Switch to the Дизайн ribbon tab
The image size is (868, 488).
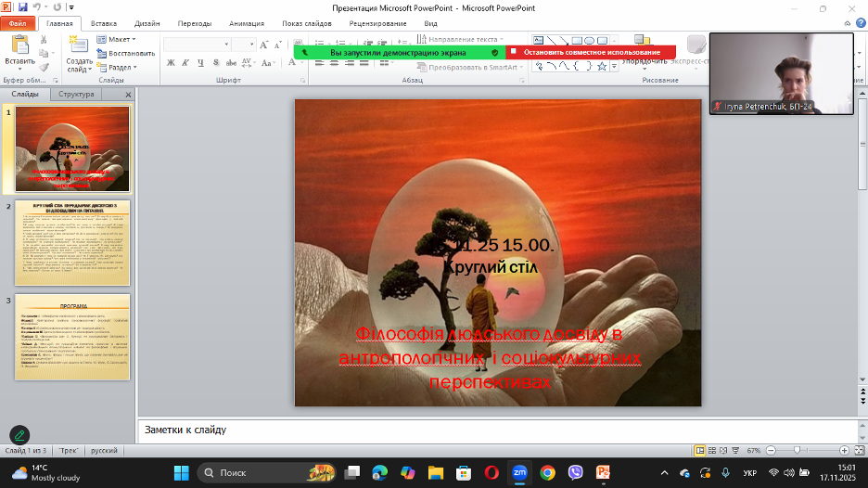click(x=147, y=23)
